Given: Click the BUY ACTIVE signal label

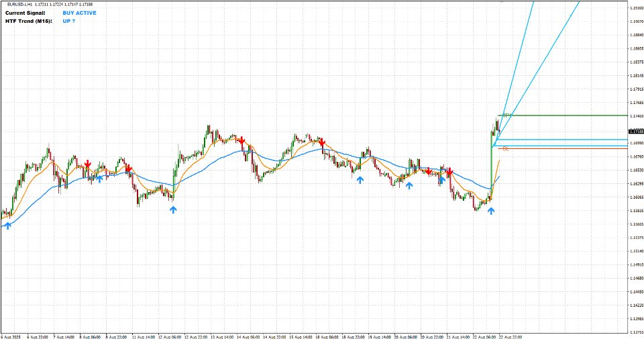Looking at the screenshot, I should (x=79, y=13).
